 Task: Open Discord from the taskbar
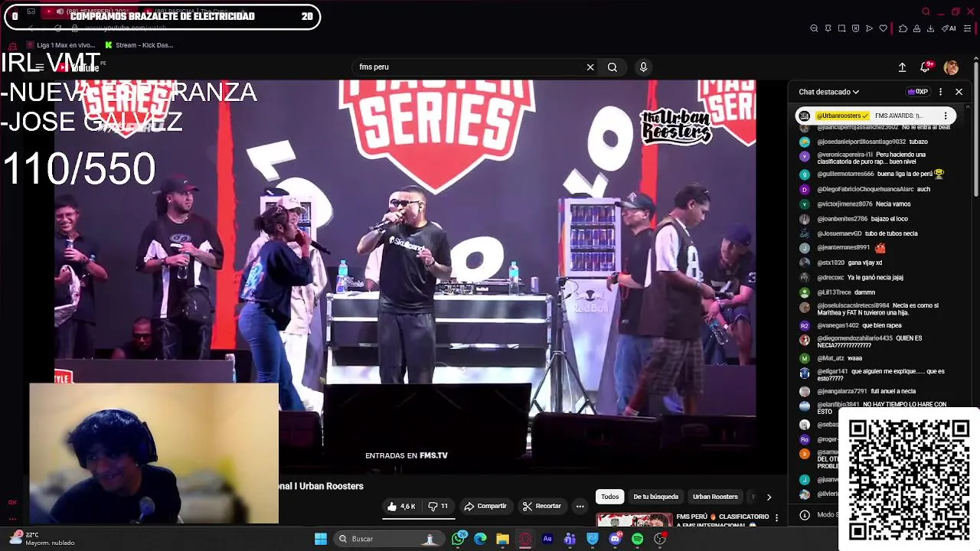point(615,539)
